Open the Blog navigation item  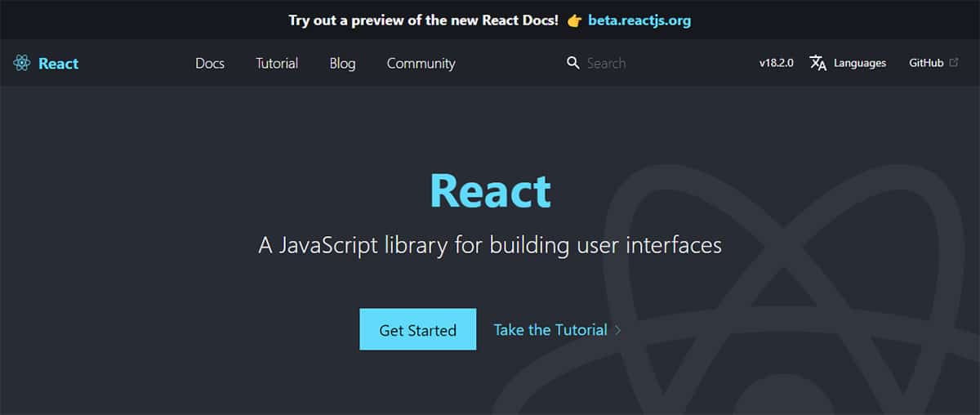tap(342, 63)
